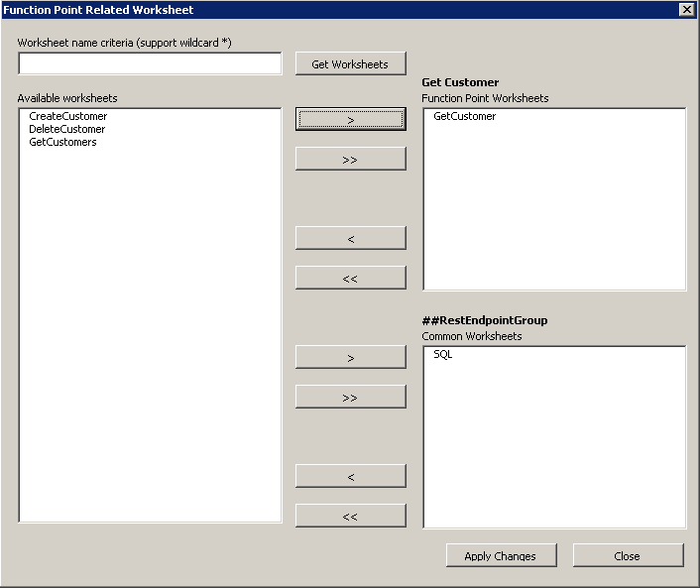Click << to remove all Common Worksheets

(351, 516)
